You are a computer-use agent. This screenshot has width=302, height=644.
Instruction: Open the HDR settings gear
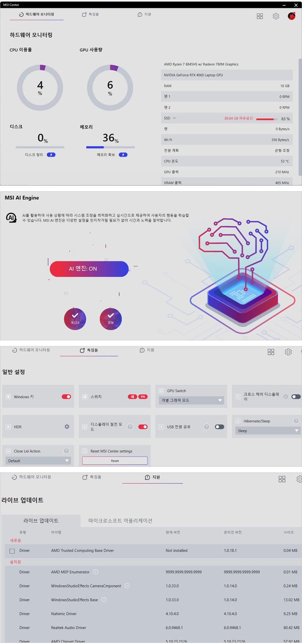click(67, 427)
